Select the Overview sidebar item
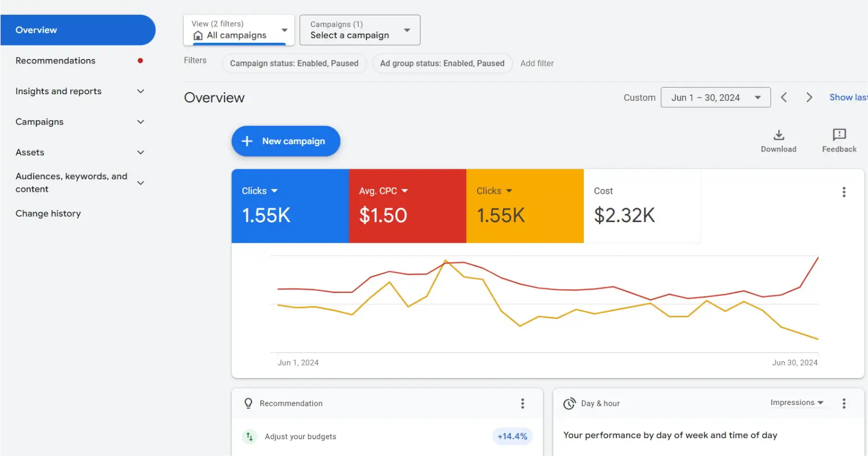Viewport: 868px width, 456px height. coord(78,30)
